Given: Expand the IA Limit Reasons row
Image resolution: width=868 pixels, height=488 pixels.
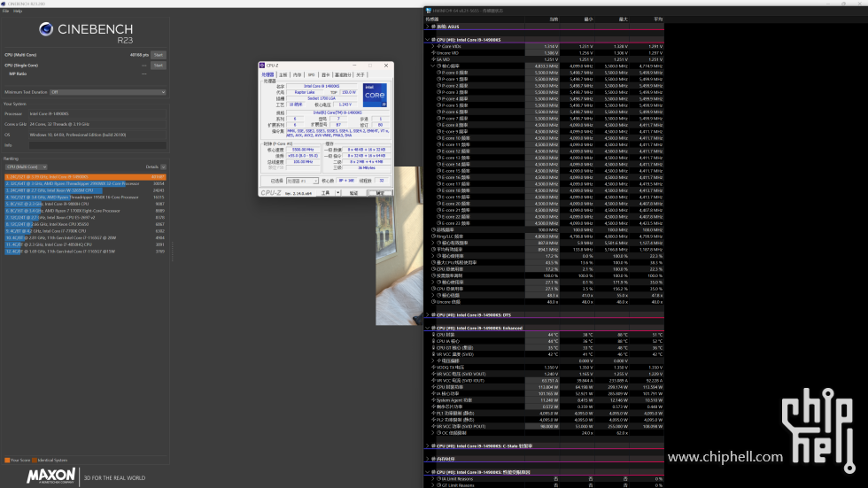Looking at the screenshot, I should tap(433, 478).
